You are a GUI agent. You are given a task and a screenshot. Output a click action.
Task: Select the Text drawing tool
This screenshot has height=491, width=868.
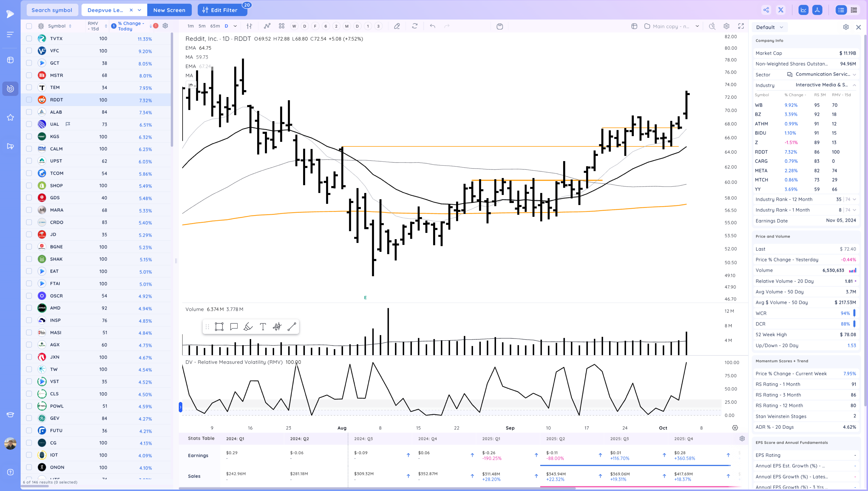pos(263,326)
